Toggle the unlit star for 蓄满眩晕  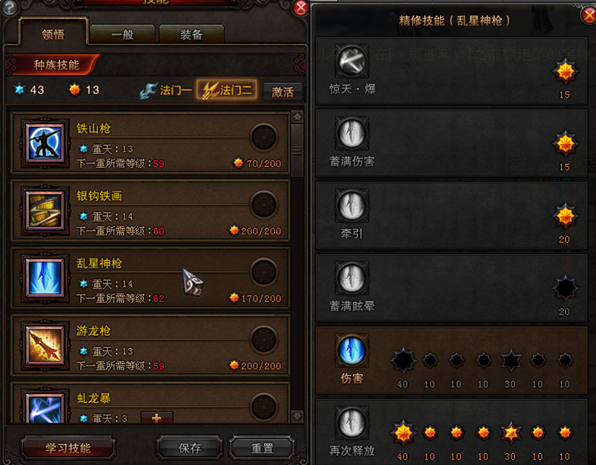(565, 289)
